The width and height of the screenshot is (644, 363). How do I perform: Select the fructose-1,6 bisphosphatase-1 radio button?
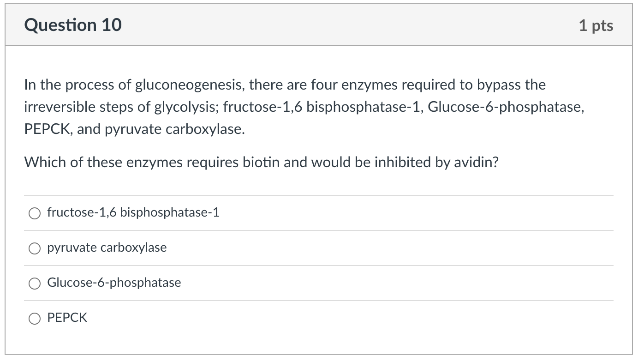[35, 213]
